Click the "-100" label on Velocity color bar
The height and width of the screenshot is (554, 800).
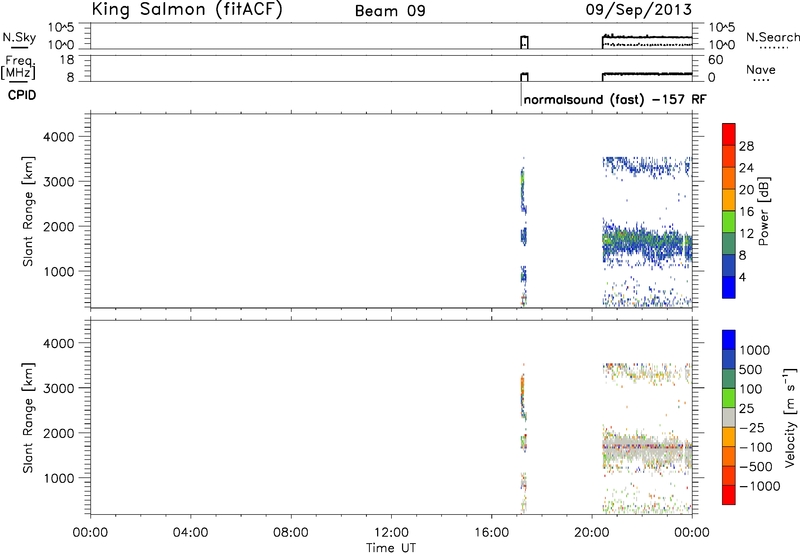(x=756, y=447)
